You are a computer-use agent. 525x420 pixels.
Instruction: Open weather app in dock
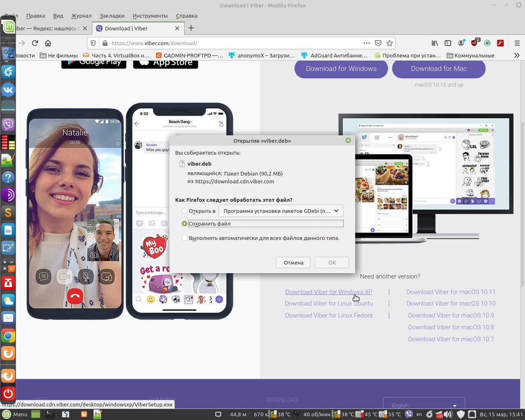pos(8,300)
